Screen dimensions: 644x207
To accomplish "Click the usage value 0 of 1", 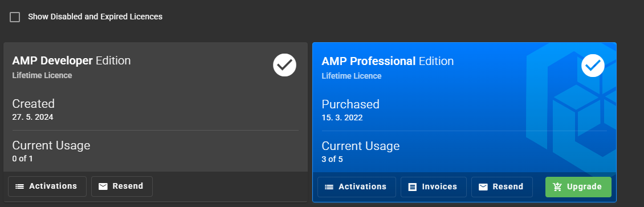I will (x=23, y=159).
